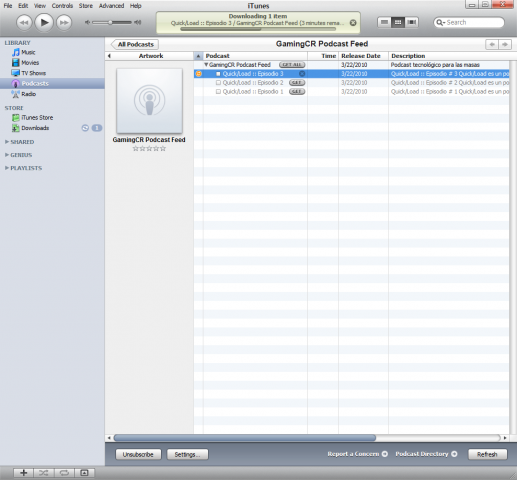Image resolution: width=517 pixels, height=480 pixels.
Task: Open podcast Settings
Action: pos(187,454)
